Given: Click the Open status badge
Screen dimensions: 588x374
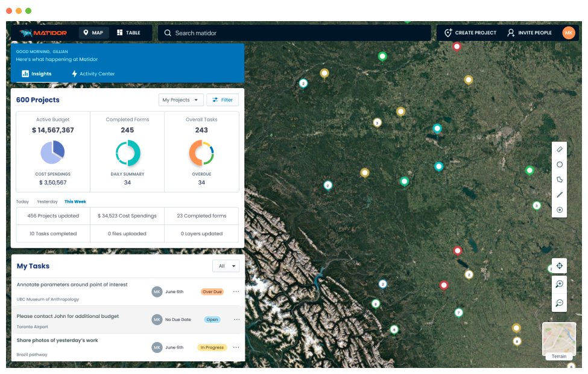Looking at the screenshot, I should pyautogui.click(x=212, y=320).
